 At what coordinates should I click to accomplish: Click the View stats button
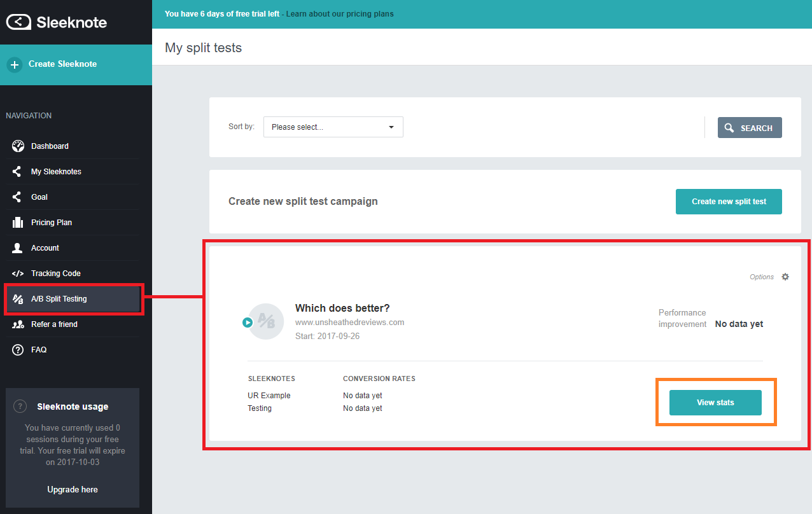tap(715, 403)
